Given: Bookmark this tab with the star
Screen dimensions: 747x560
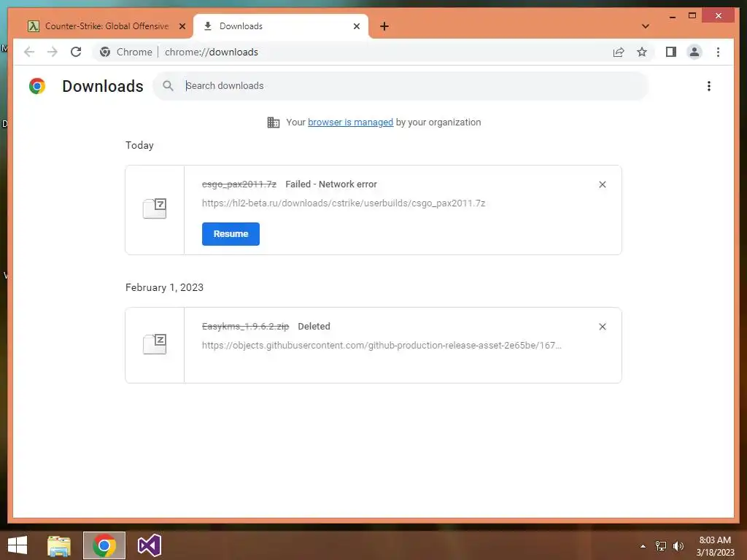Looking at the screenshot, I should (x=642, y=52).
